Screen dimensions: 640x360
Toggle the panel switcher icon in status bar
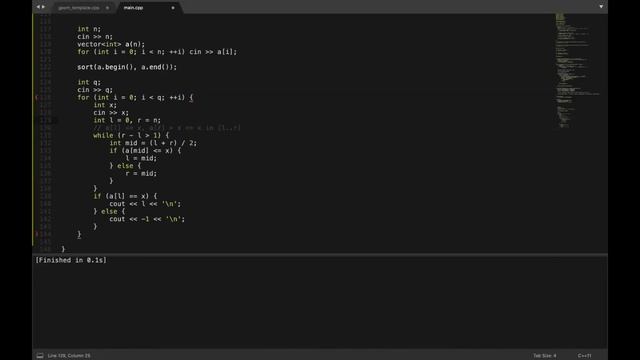[x=40, y=356]
